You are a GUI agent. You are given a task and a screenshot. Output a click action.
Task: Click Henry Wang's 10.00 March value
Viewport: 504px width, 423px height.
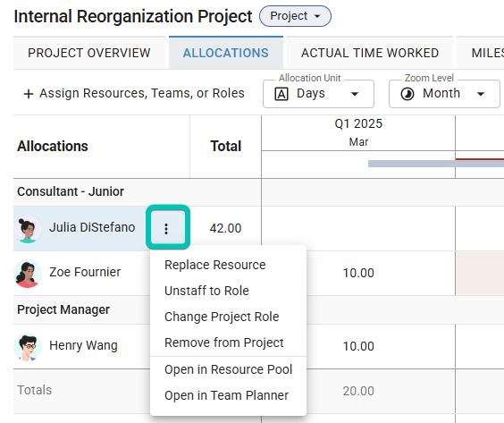358,346
